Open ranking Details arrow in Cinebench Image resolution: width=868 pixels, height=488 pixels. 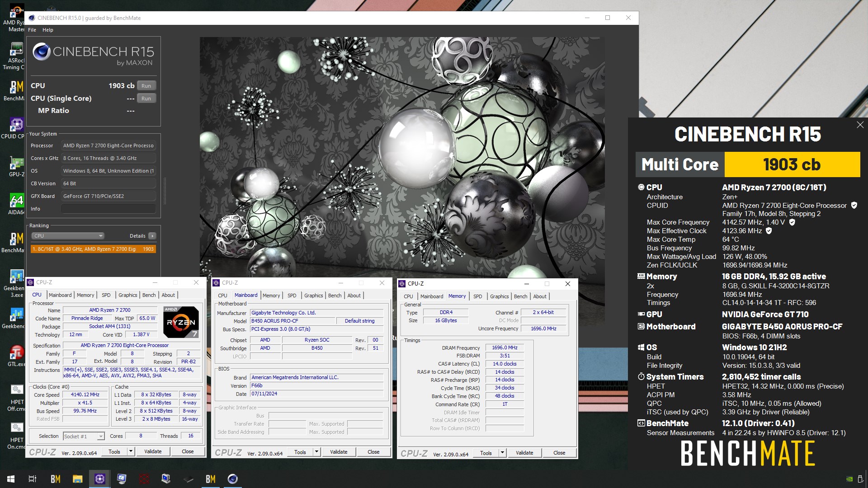click(x=152, y=236)
